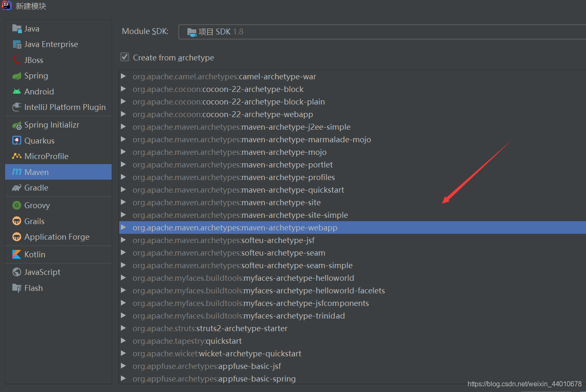The height and width of the screenshot is (392, 586).
Task: Click the IntelliJ IDEA logo in title bar
Action: 7,5
